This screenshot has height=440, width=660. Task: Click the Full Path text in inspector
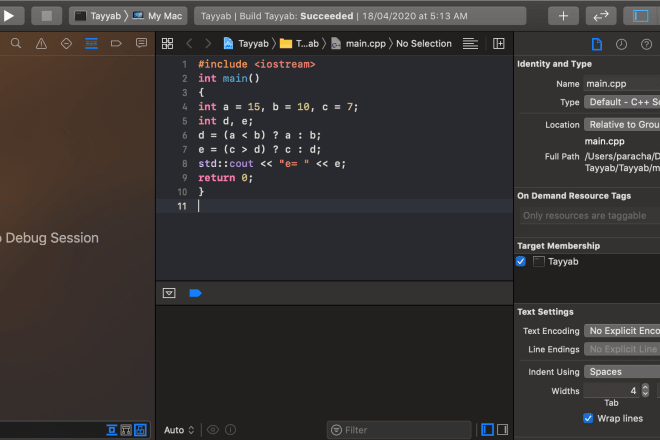pos(622,162)
